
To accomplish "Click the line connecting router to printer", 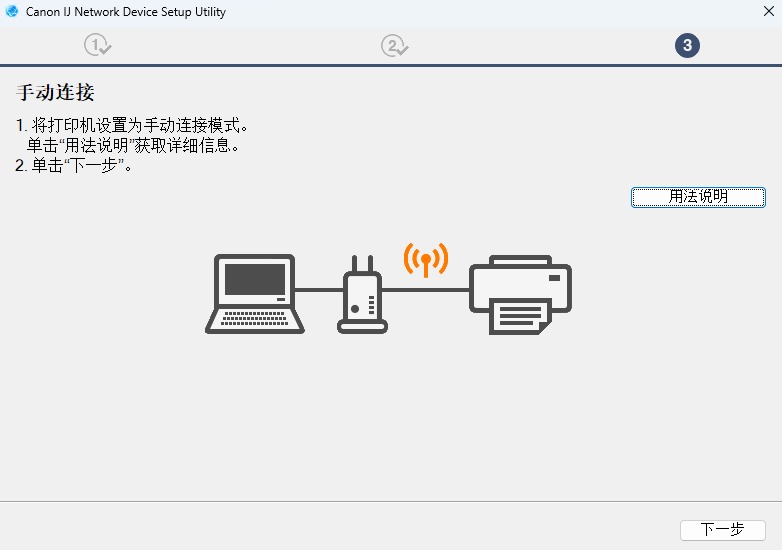I will [x=425, y=289].
